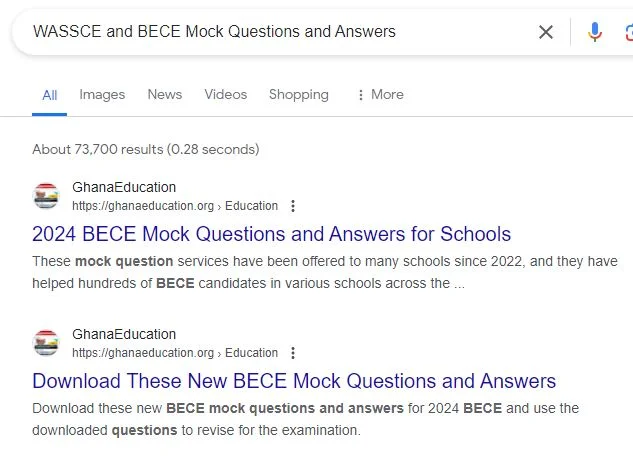Click the second GhanaEducation site favicon
Image resolution: width=633 pixels, height=456 pixels.
pos(46,343)
